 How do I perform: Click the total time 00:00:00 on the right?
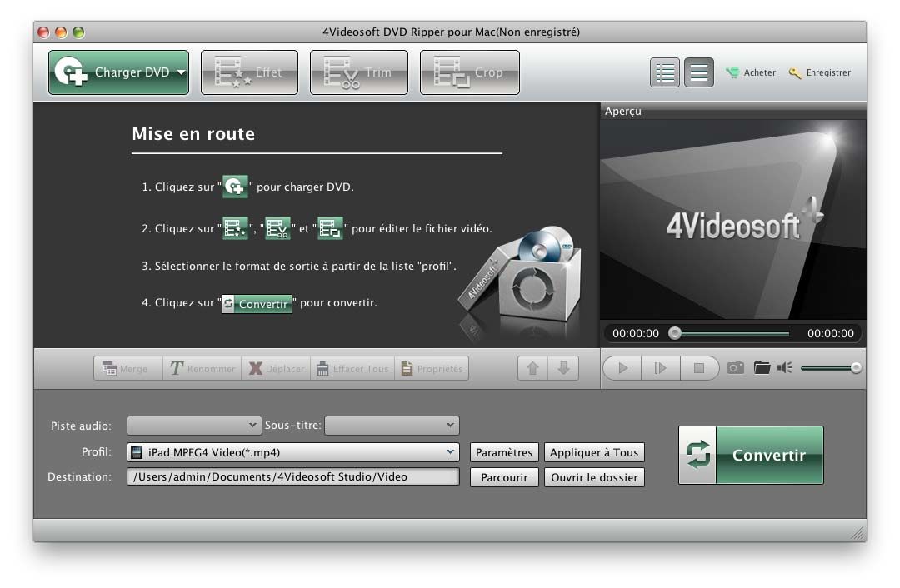point(831,333)
